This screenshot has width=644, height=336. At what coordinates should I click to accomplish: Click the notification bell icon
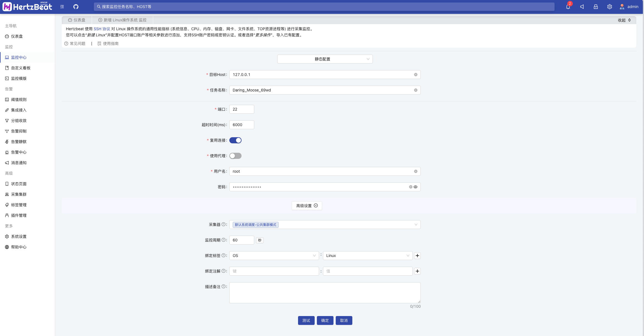(568, 7)
